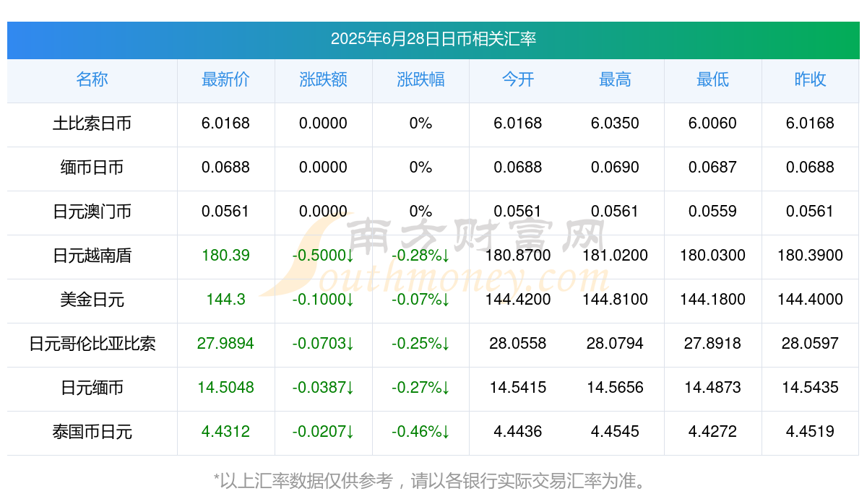867x504 pixels.
Task: Select the 最高 column header
Action: tap(615, 79)
